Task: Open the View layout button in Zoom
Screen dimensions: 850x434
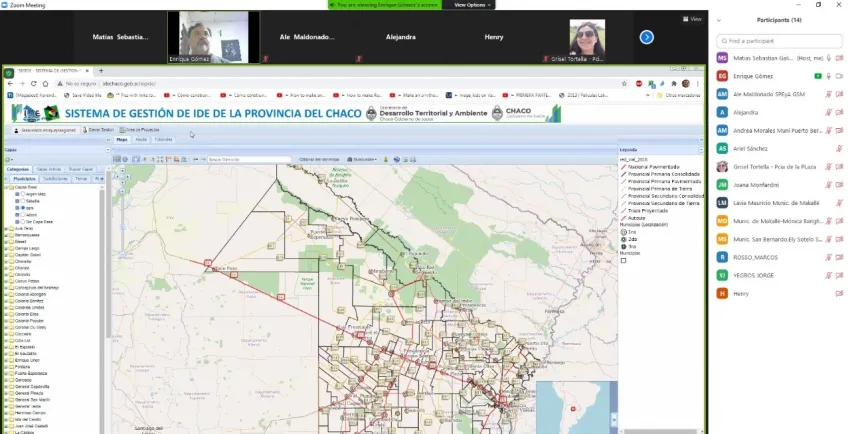Action: [x=692, y=19]
